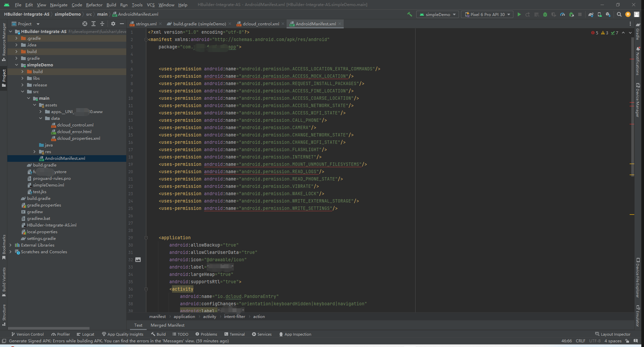Image resolution: width=644 pixels, height=347 pixels.
Task: Click Attach Debugger to Android Process icon
Action: click(571, 14)
